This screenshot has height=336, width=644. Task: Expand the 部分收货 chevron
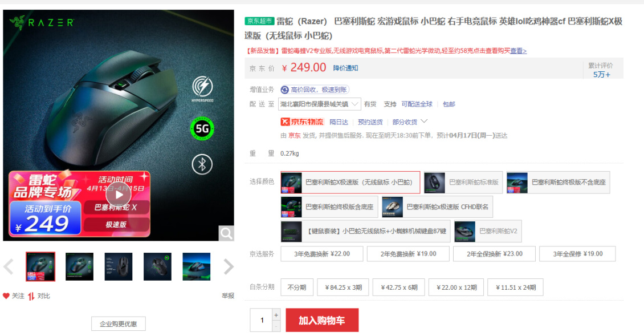424,122
